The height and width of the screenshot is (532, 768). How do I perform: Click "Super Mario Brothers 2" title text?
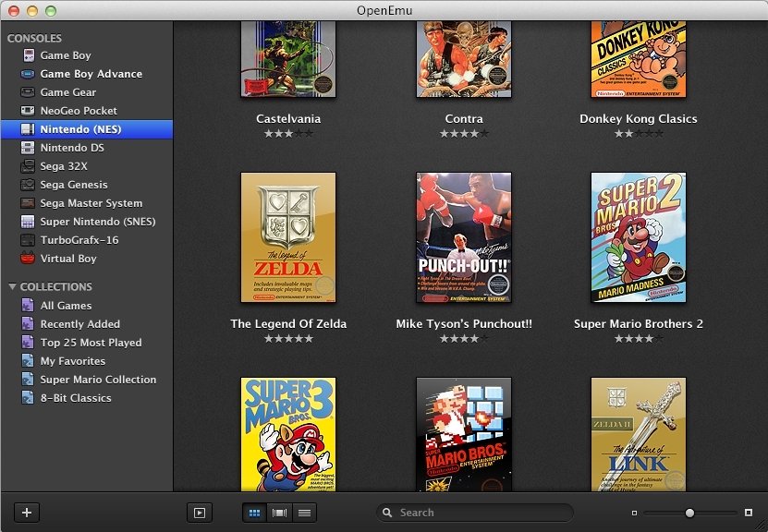639,323
